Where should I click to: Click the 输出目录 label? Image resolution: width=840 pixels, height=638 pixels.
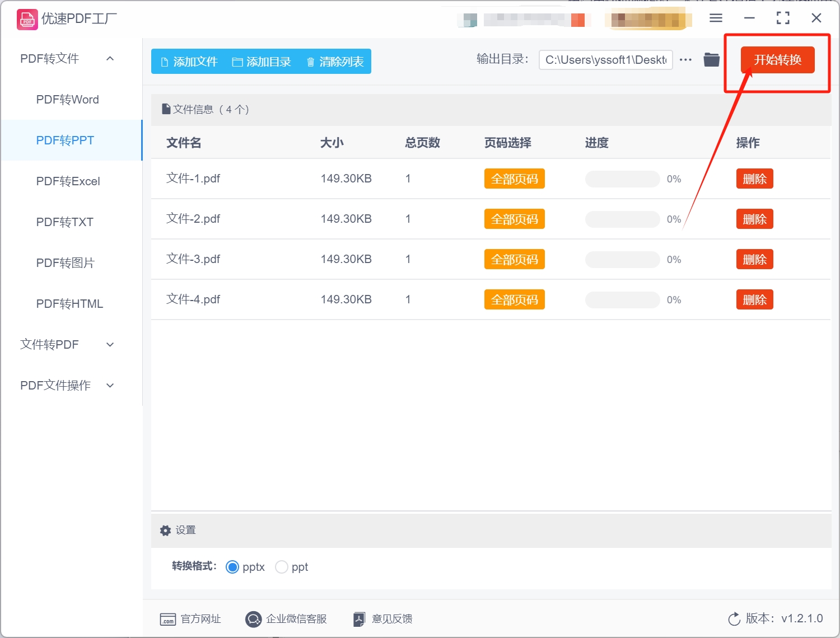click(x=502, y=59)
